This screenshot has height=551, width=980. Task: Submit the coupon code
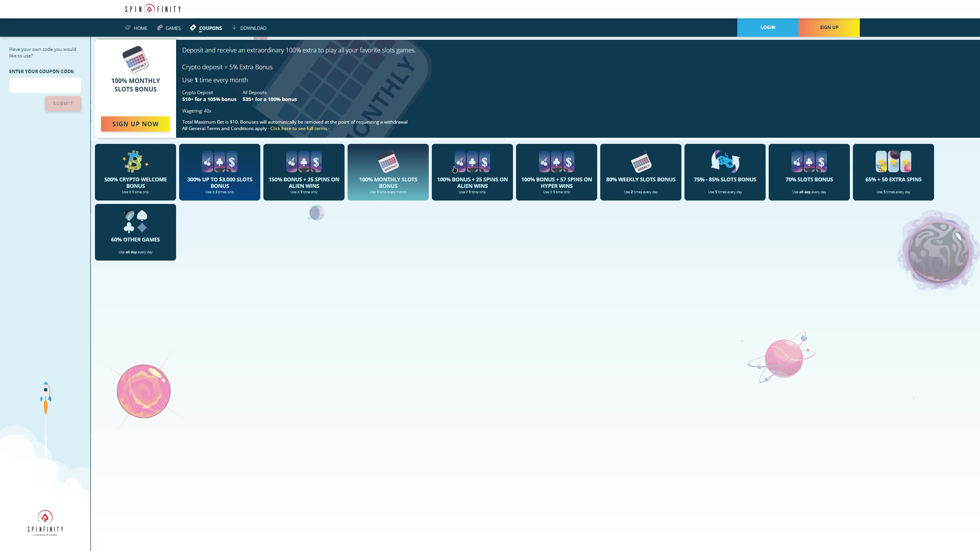pos(63,104)
